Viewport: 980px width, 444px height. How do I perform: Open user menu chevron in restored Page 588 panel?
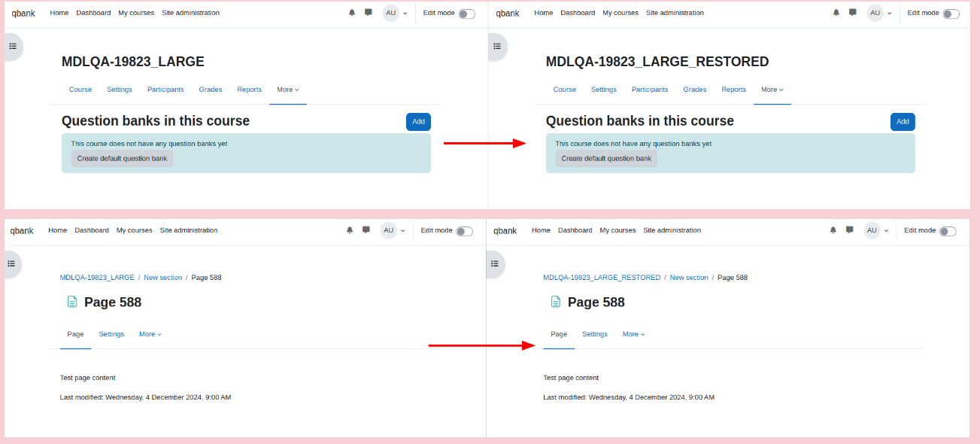[x=886, y=230]
